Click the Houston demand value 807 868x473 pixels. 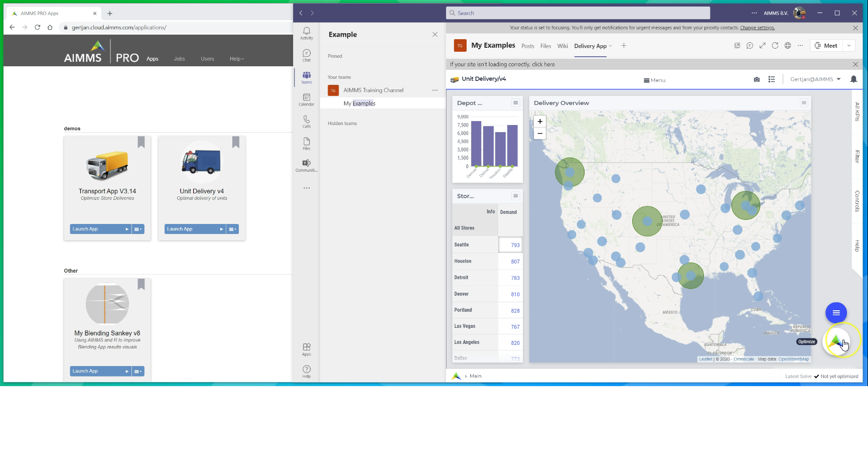tap(510, 262)
